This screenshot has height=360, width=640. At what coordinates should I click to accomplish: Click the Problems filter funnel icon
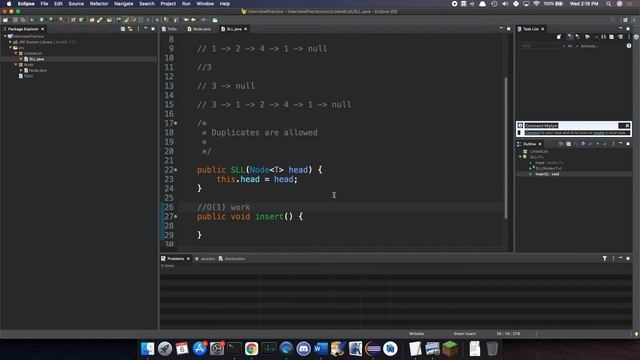pyautogui.click(x=604, y=259)
